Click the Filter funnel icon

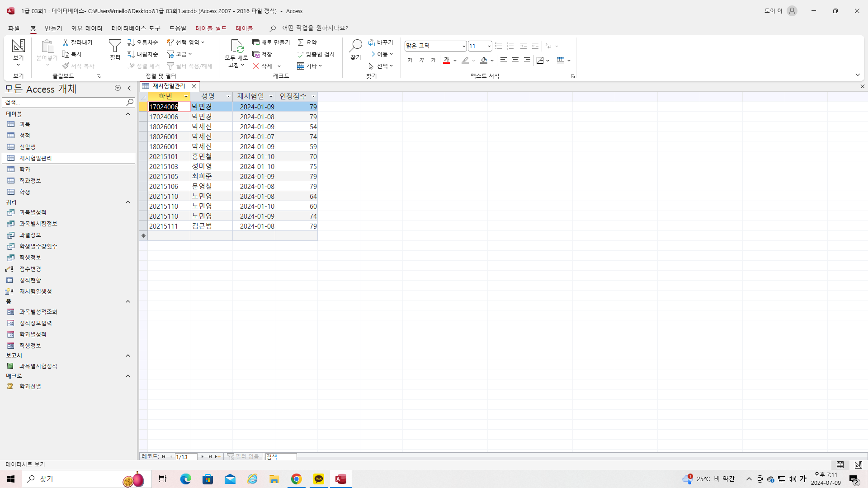click(x=115, y=46)
